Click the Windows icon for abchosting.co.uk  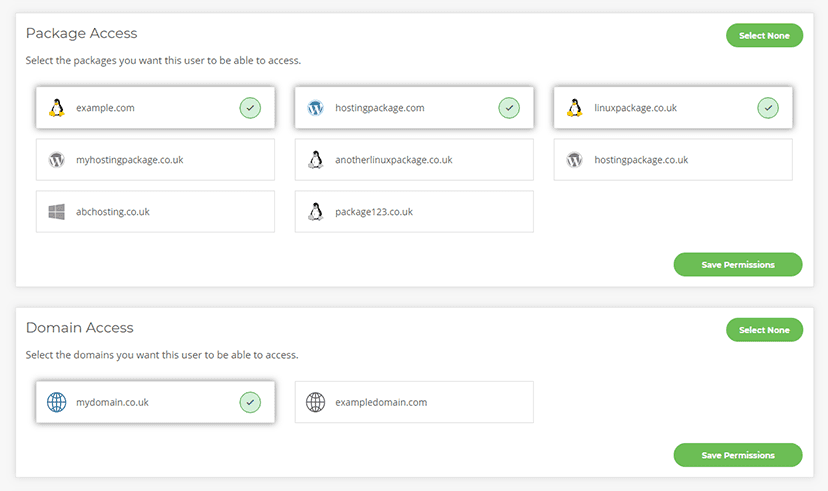57,212
